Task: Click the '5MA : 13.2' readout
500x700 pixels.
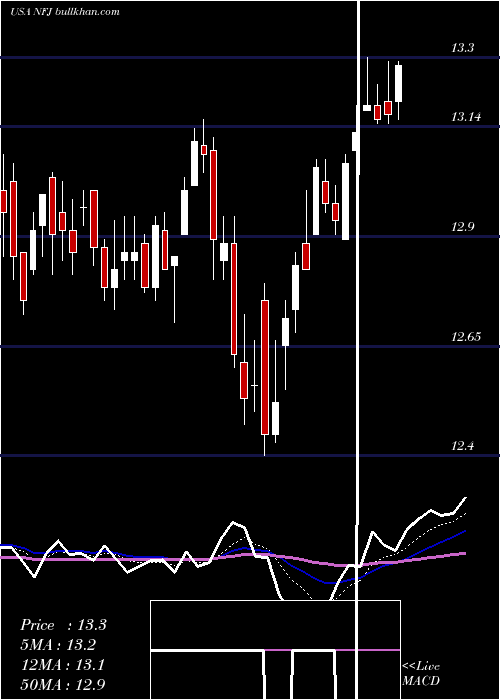Action: click(x=58, y=645)
